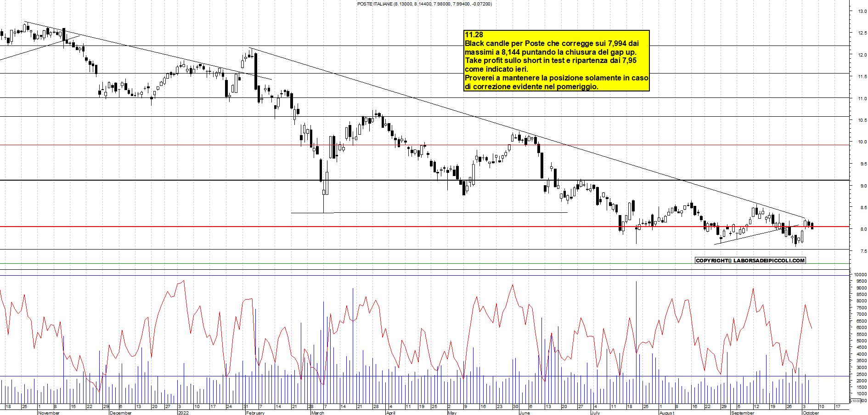Click the April month label

coord(390,413)
